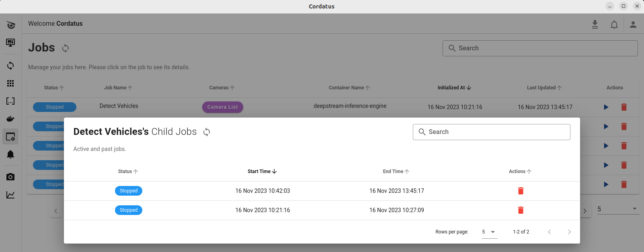Screen dimensions: 644x252
Task: Open the user account icon
Action: pos(633,25)
